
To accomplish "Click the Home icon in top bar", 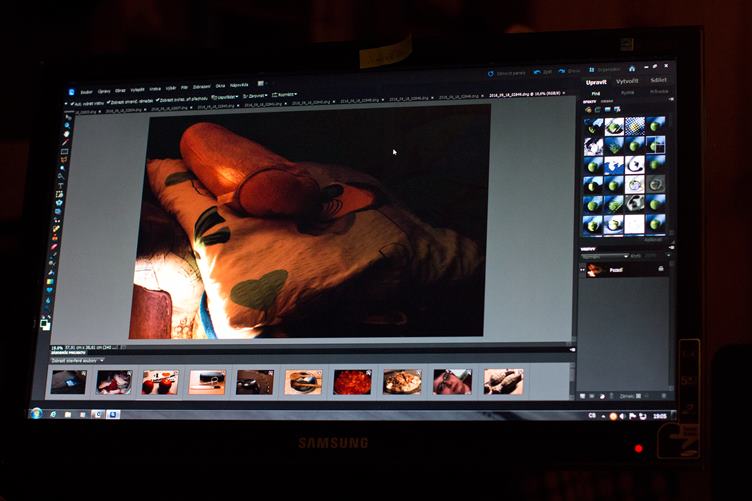I will coord(632,69).
